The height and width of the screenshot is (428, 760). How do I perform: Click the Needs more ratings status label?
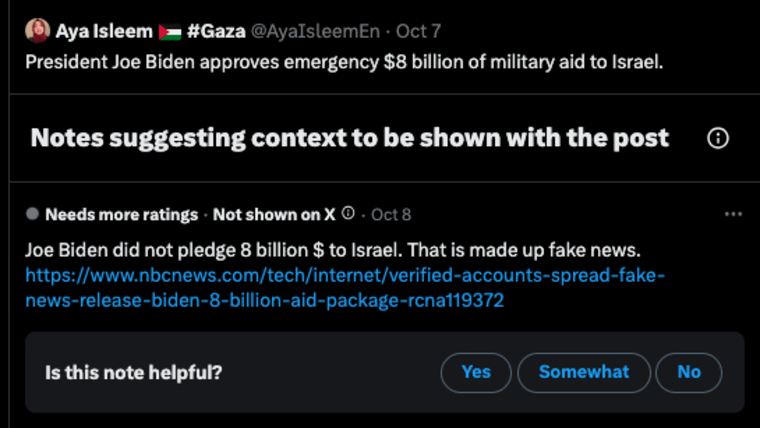tap(122, 214)
